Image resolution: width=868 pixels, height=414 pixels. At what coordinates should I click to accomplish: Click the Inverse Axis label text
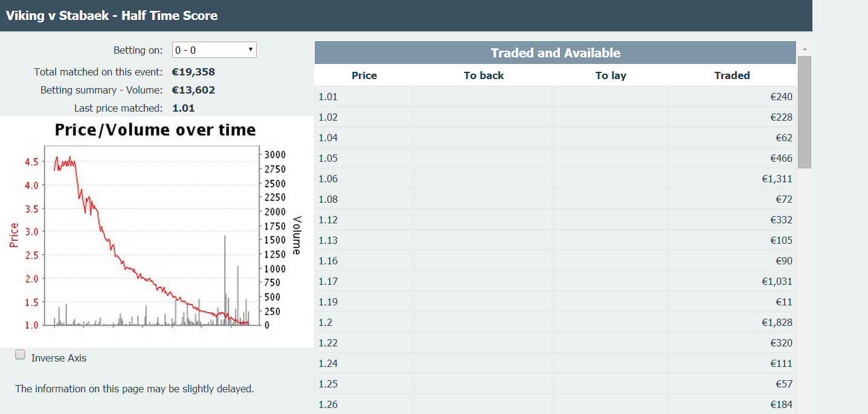[59, 358]
